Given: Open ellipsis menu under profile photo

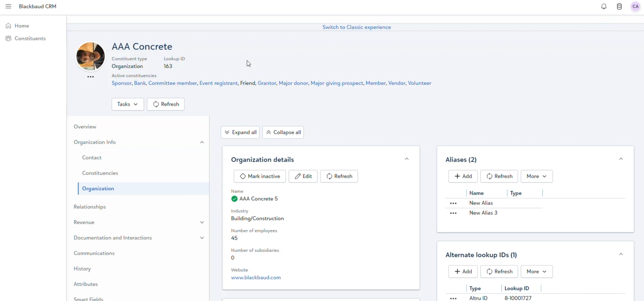Looking at the screenshot, I should coord(91,77).
